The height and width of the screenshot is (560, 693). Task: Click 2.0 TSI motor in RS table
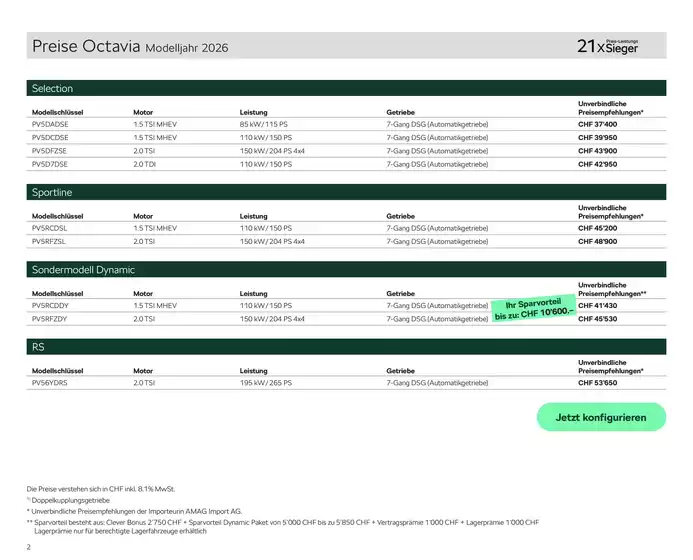[x=144, y=383]
